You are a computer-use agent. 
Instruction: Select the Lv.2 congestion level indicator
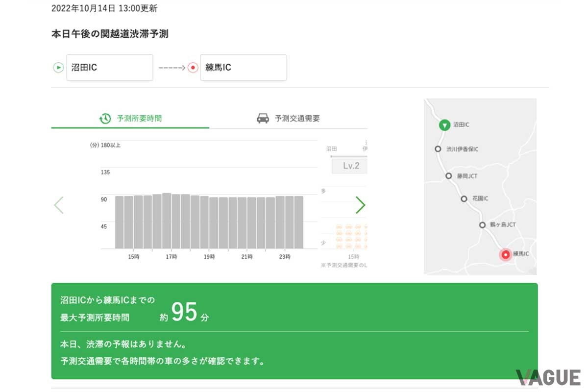(349, 166)
